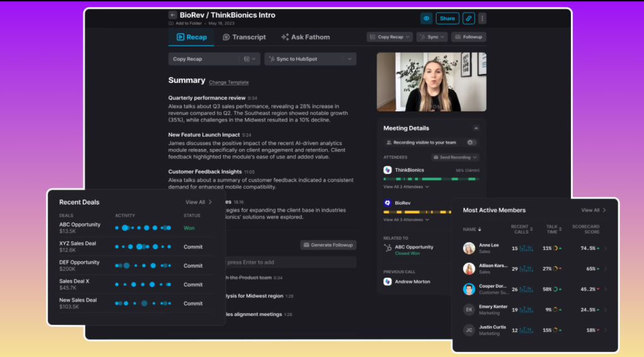Collapse the Meeting Details panel

[x=475, y=128]
